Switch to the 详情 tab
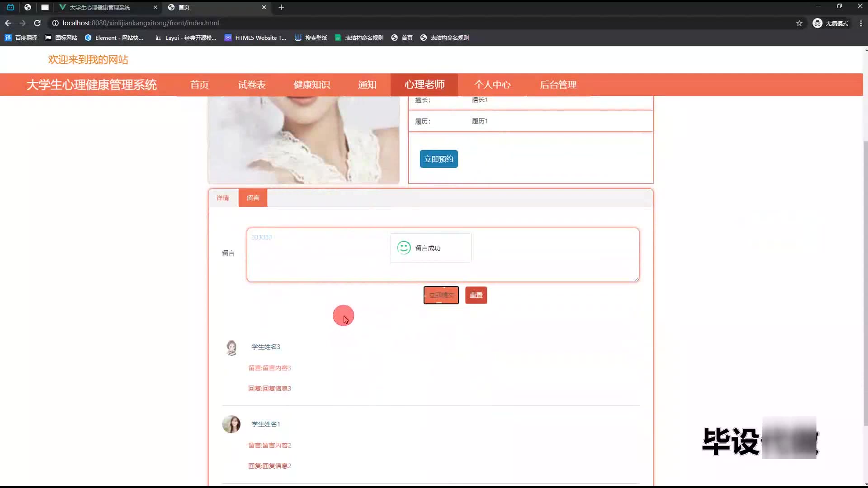Image resolution: width=868 pixels, height=488 pixels. click(222, 198)
